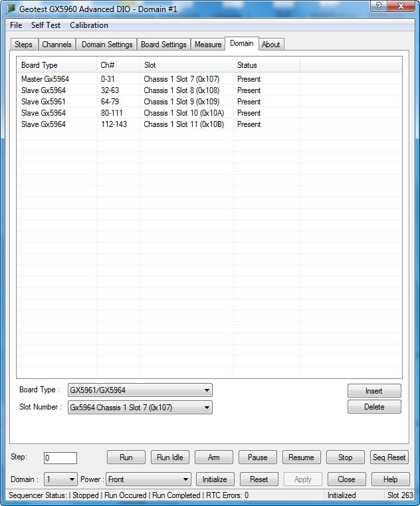Click the Delete button
420x506 pixels.
click(374, 407)
